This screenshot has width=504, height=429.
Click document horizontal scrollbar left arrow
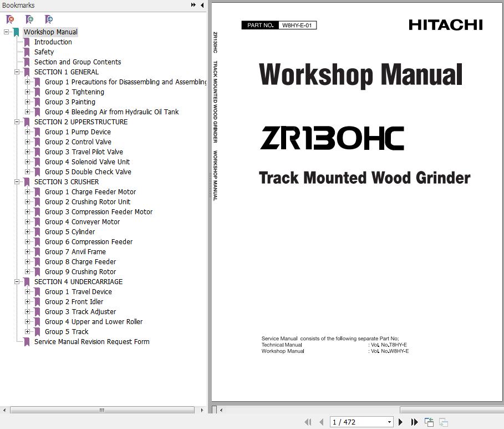click(x=221, y=410)
